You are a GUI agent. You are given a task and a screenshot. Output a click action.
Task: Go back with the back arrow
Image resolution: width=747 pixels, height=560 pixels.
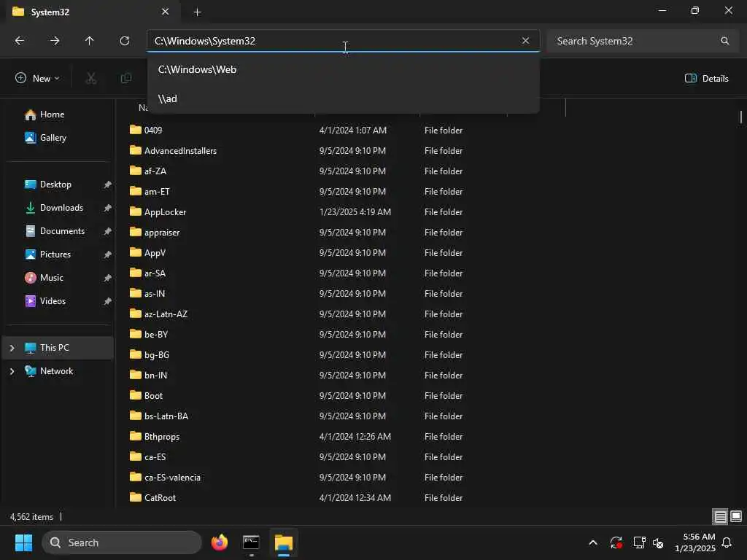pyautogui.click(x=20, y=41)
